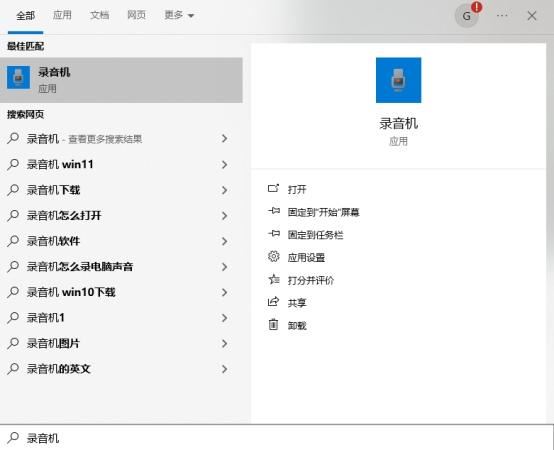Select the 录音机 win11 suggestion

coord(121,164)
